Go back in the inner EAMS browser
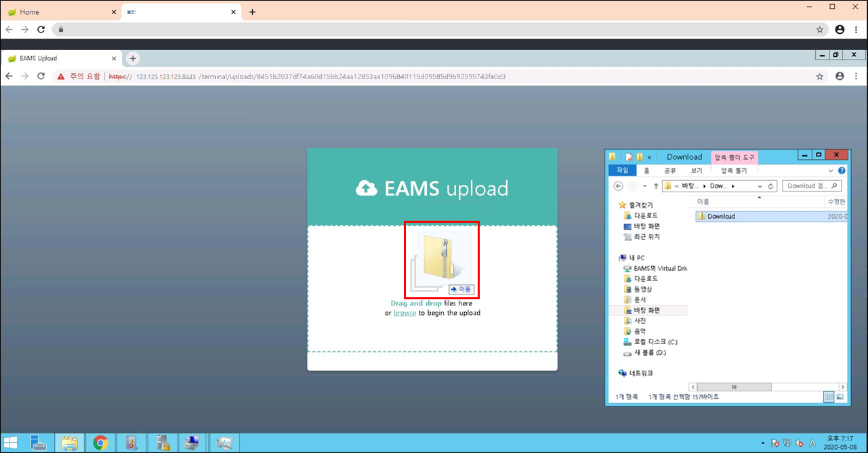The image size is (868, 453). coord(9,77)
